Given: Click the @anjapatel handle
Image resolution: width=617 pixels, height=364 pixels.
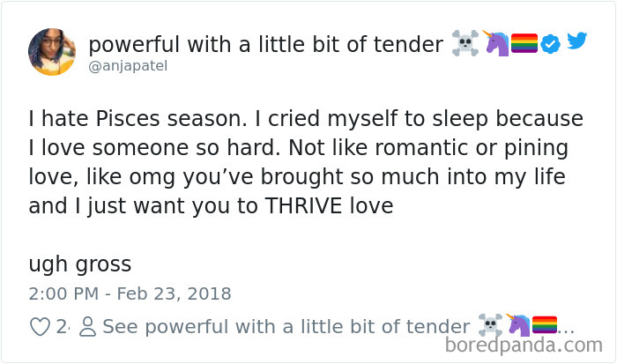Looking at the screenshot, I should point(128,66).
